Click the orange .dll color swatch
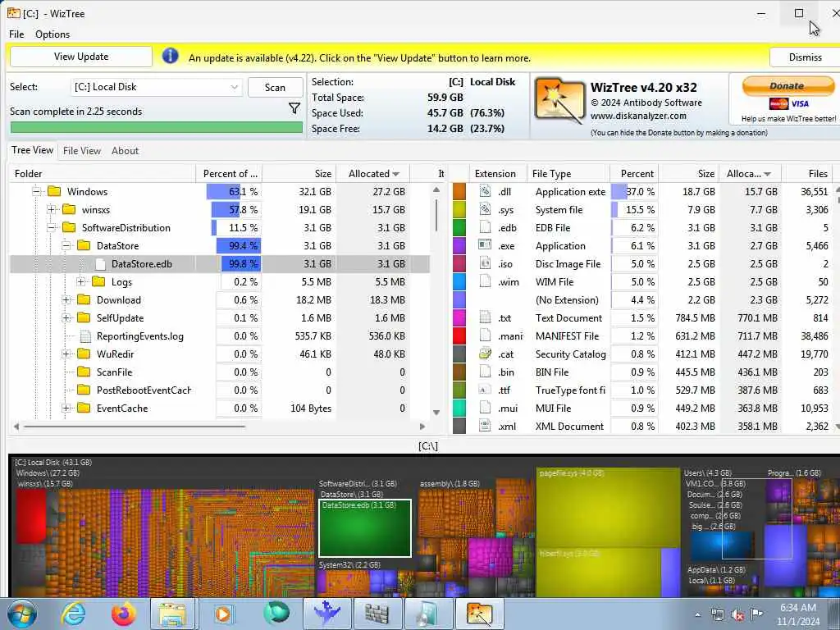The width and height of the screenshot is (840, 630). 459,191
